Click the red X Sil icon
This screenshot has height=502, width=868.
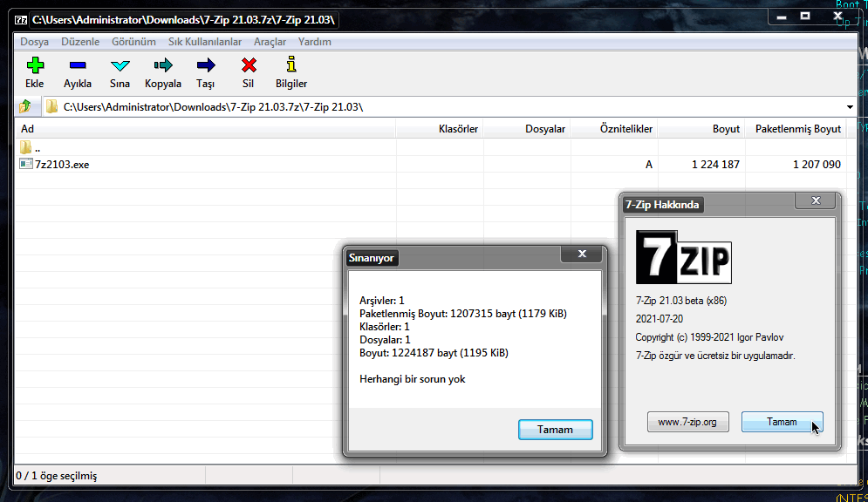pos(249,65)
